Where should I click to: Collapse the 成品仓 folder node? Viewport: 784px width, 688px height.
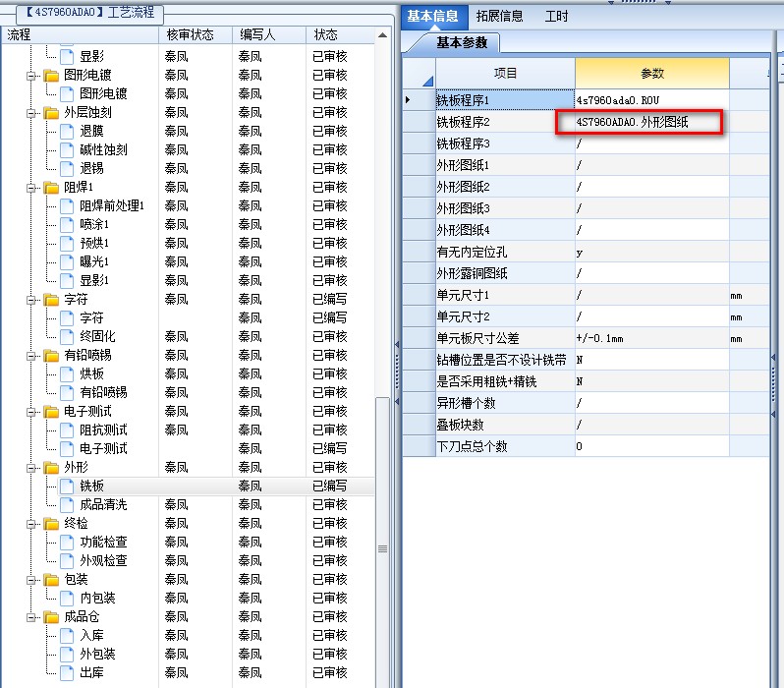[x=31, y=617]
